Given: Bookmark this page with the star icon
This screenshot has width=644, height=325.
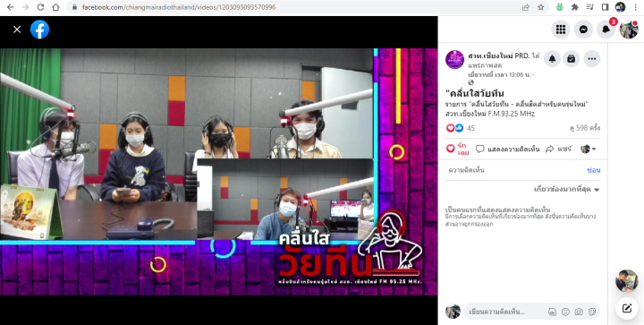Looking at the screenshot, I should click(x=541, y=7).
